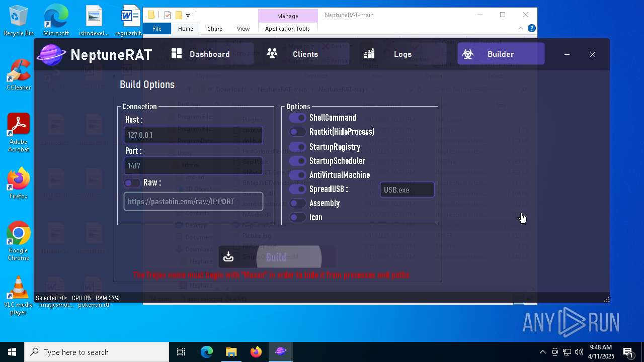Open Firefox desktop shortcut
644x362 pixels.
[19, 184]
